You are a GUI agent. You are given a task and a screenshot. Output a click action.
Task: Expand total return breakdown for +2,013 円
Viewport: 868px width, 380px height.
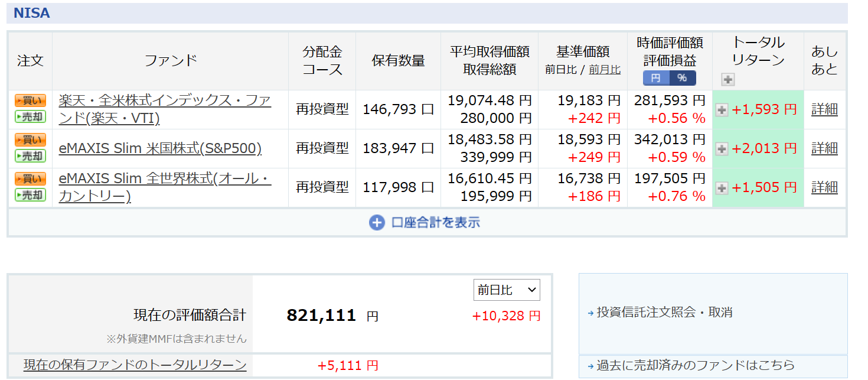[722, 149]
